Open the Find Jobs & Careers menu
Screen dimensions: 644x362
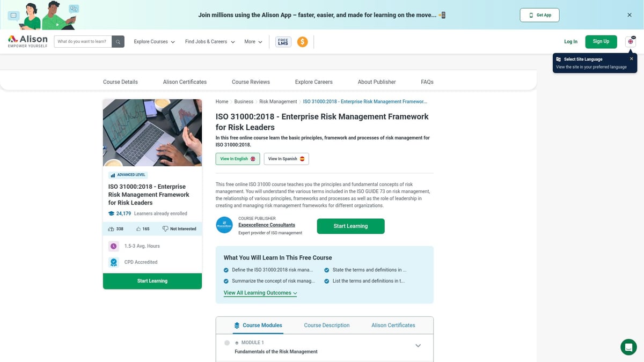(x=210, y=42)
